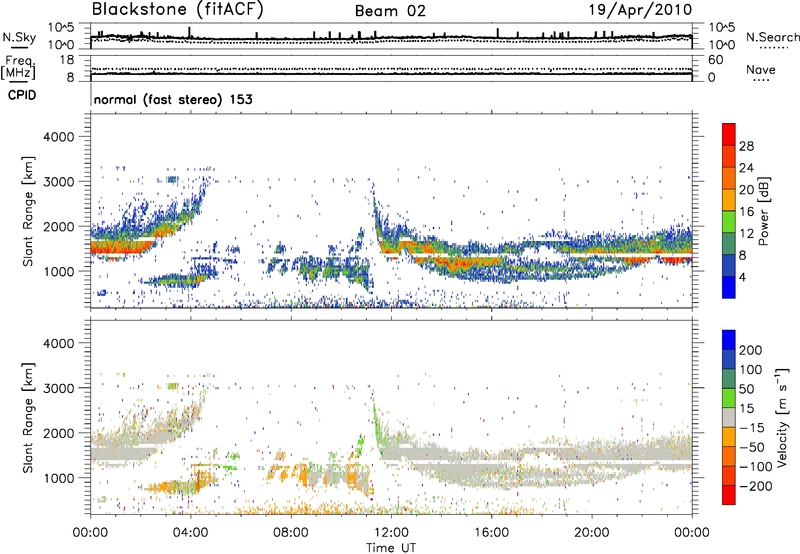This screenshot has height=554, width=800.
Task: Click the right '10^0' noise axis label
Action: [x=721, y=44]
